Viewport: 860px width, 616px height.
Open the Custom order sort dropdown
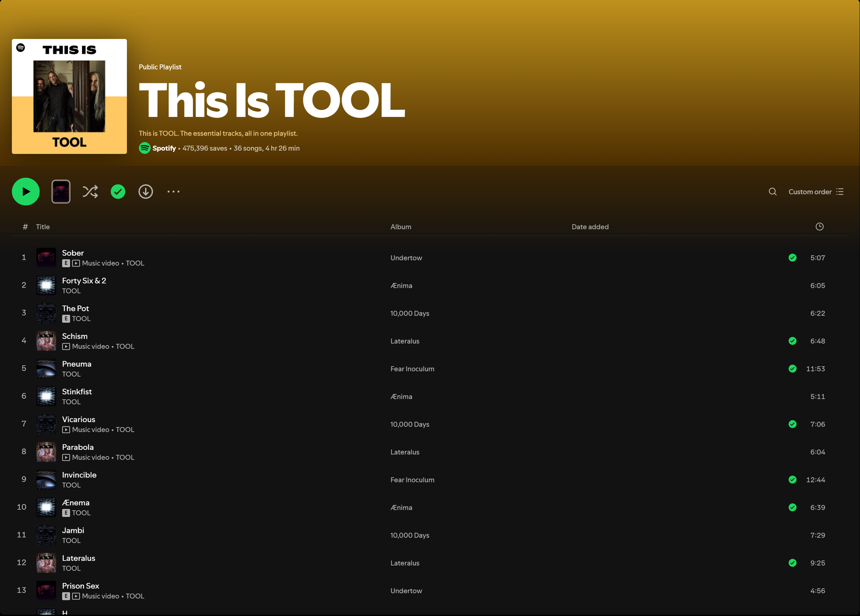pyautogui.click(x=816, y=192)
